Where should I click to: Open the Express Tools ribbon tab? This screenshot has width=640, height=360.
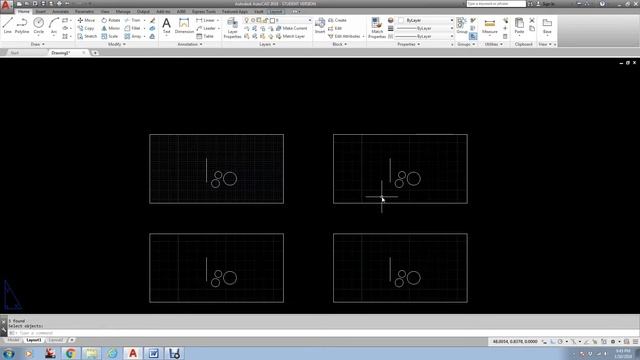click(204, 11)
